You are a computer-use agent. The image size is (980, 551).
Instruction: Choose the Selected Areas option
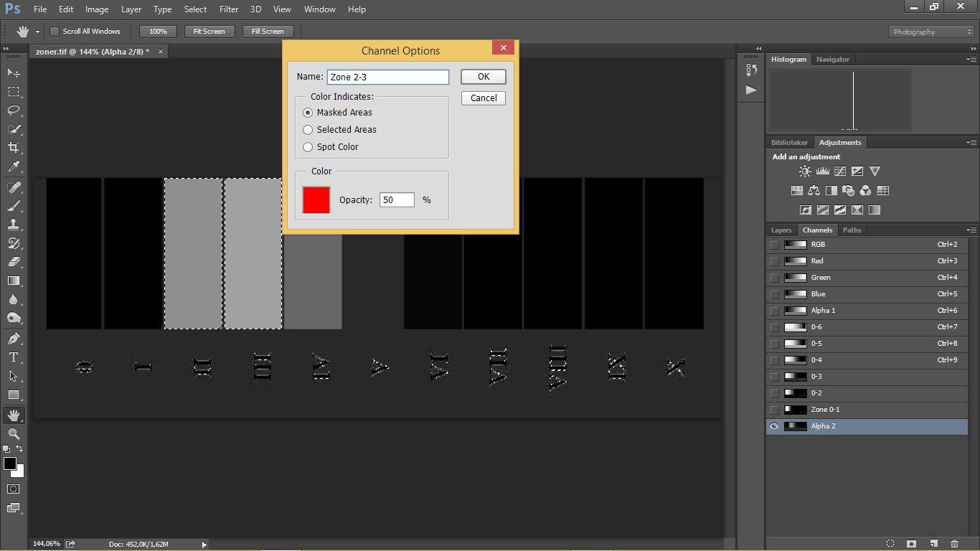pos(308,130)
